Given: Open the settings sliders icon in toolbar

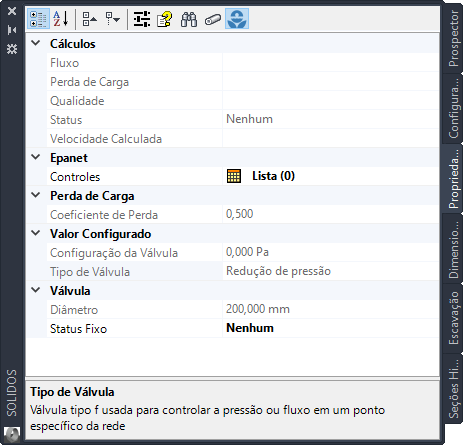Looking at the screenshot, I should click(142, 19).
